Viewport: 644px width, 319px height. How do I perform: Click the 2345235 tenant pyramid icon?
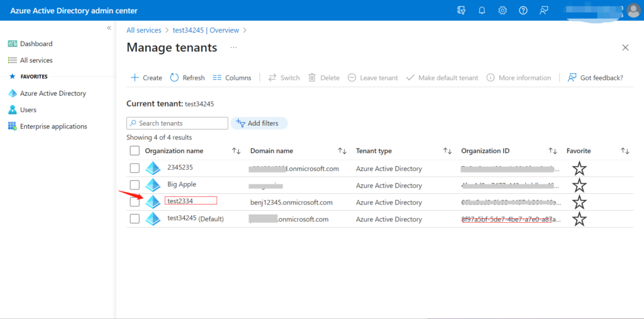click(153, 168)
